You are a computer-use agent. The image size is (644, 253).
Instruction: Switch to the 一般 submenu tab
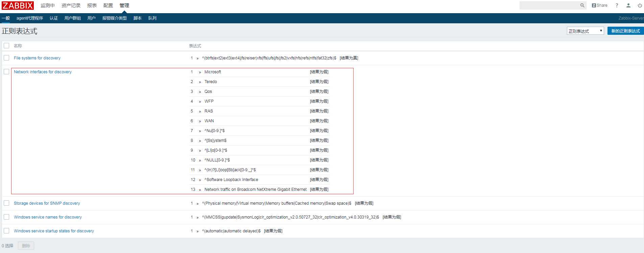(x=6, y=18)
